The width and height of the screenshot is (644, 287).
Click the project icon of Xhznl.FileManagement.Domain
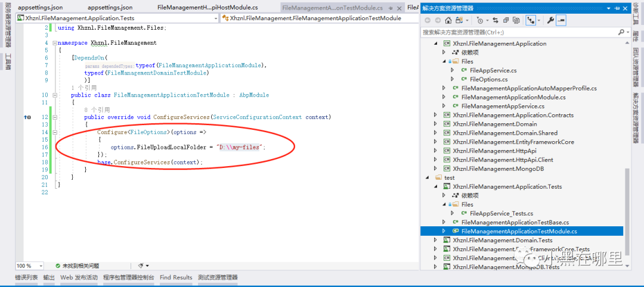pyautogui.click(x=447, y=124)
